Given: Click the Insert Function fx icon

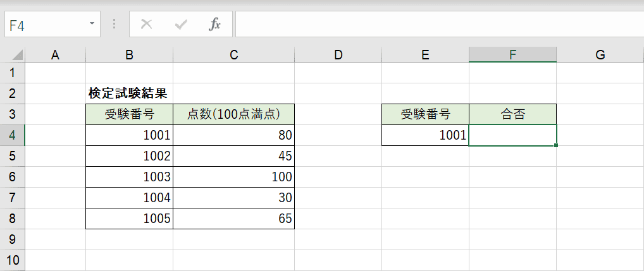Looking at the screenshot, I should pos(214,25).
